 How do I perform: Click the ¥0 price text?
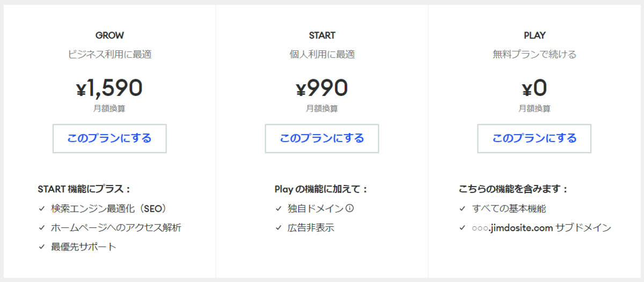(535, 88)
